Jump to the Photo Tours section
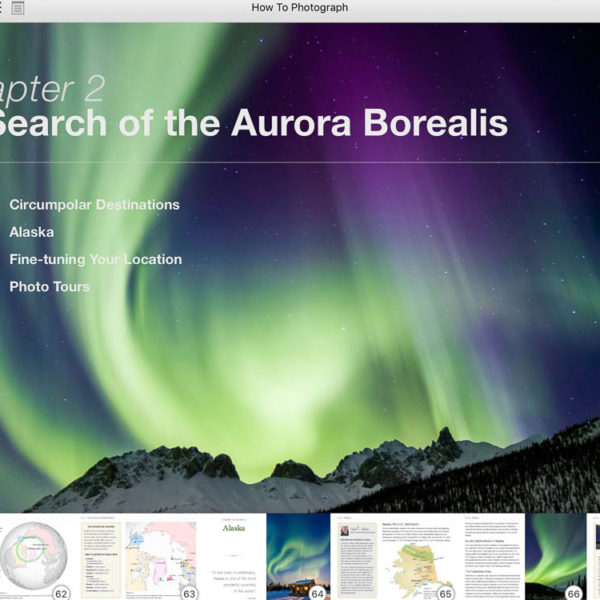 click(x=49, y=287)
